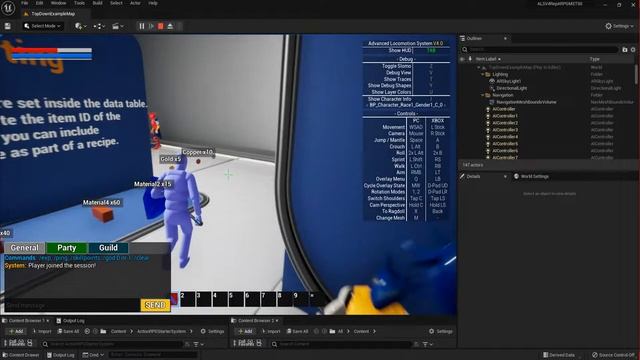The height and width of the screenshot is (360, 640).
Task: Click Import in Content Browser 1
Action: (42, 331)
